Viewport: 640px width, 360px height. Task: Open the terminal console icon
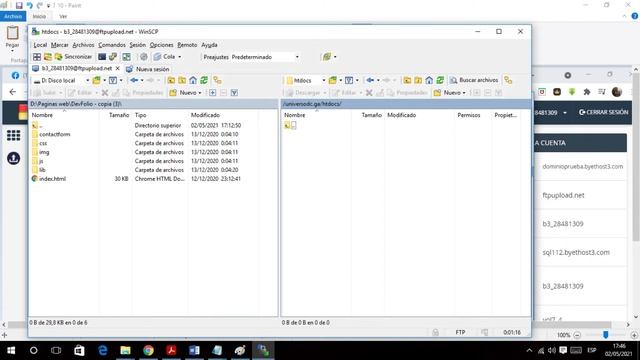(102, 57)
